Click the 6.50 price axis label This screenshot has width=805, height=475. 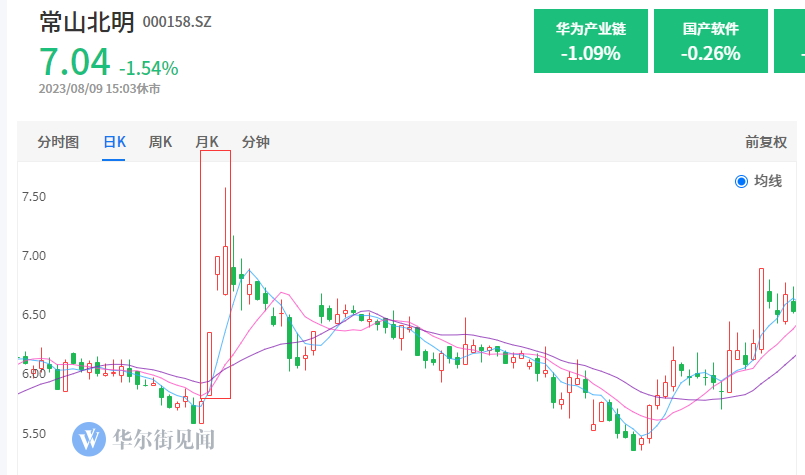pos(34,315)
